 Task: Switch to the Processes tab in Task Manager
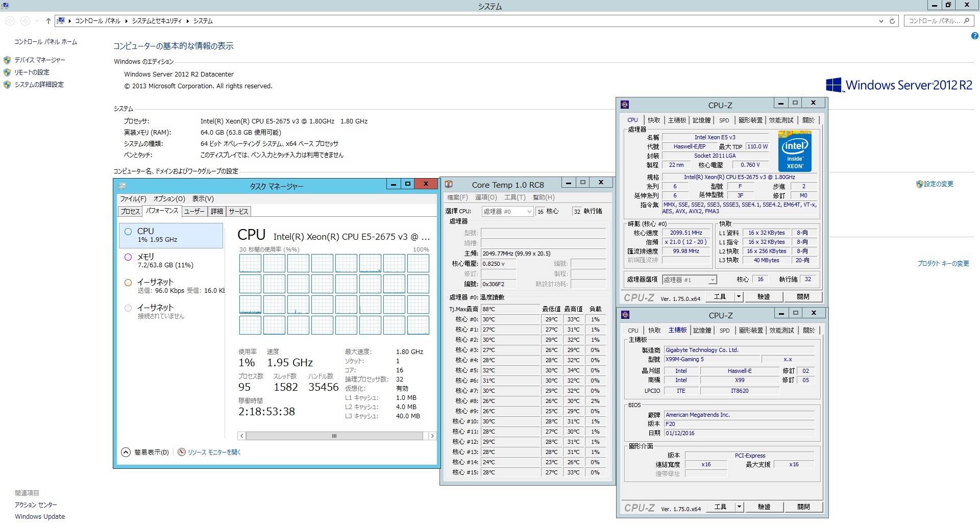pyautogui.click(x=130, y=212)
